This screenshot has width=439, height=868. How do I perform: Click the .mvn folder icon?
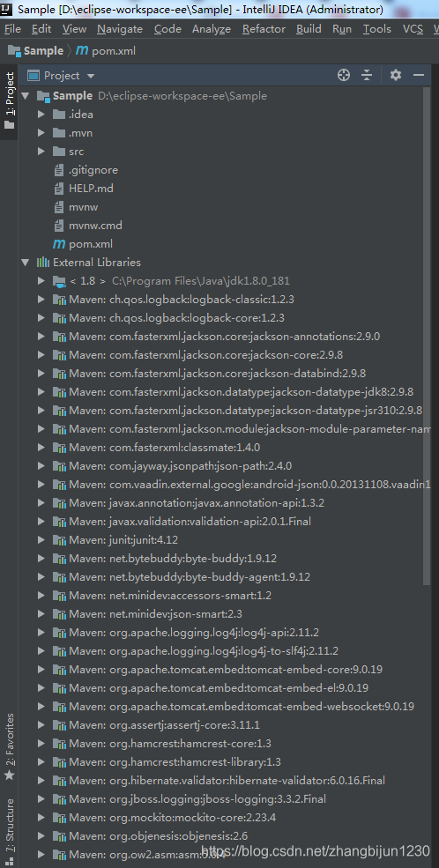(59, 133)
